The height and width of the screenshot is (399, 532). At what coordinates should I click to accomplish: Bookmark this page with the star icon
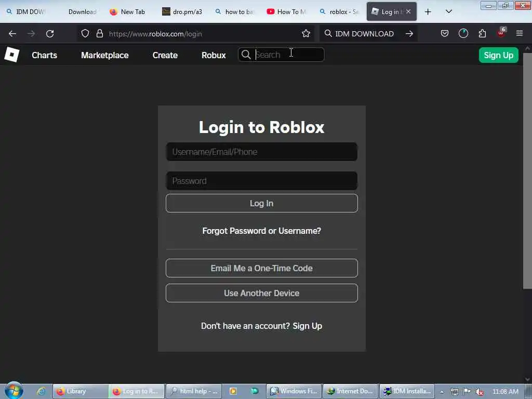coord(306,33)
